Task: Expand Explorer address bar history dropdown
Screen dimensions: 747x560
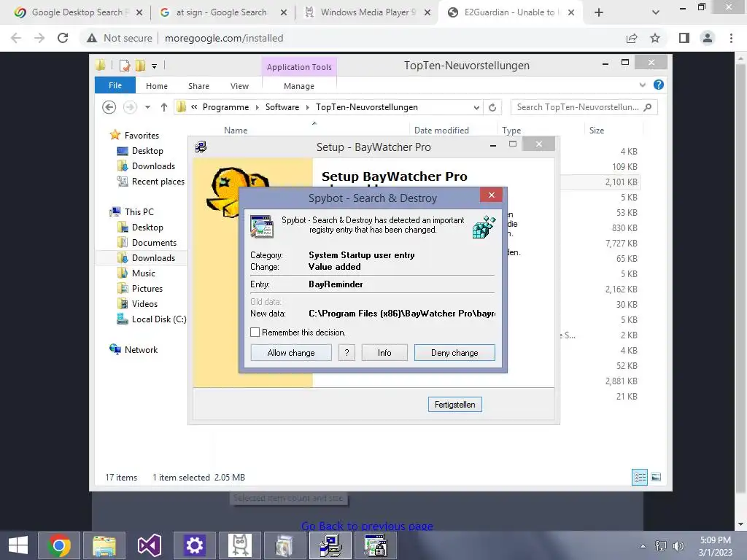Action: 476,108
